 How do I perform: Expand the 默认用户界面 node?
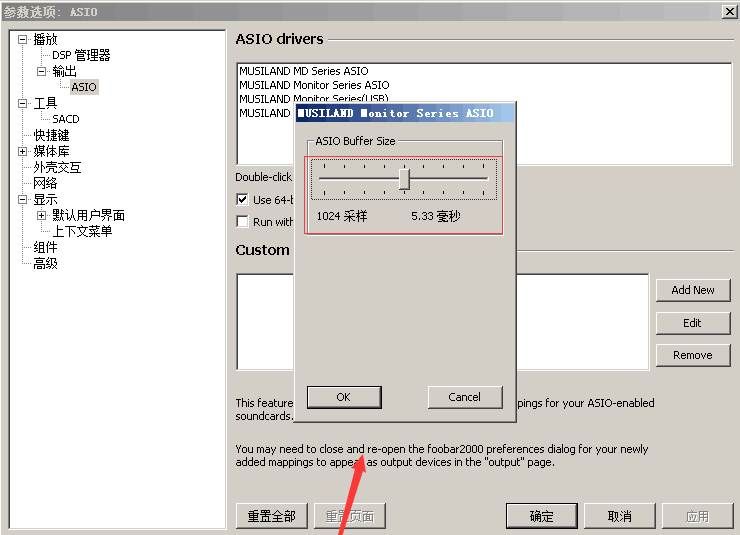(x=42, y=215)
